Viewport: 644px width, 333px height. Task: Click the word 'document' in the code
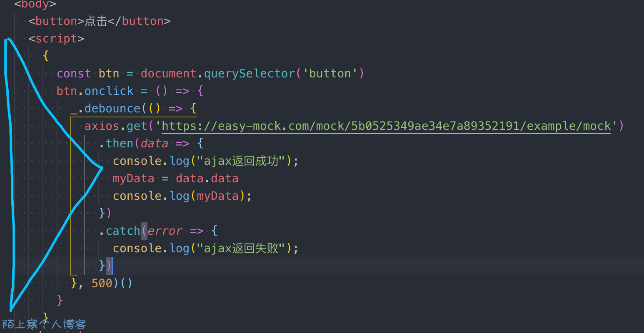168,73
